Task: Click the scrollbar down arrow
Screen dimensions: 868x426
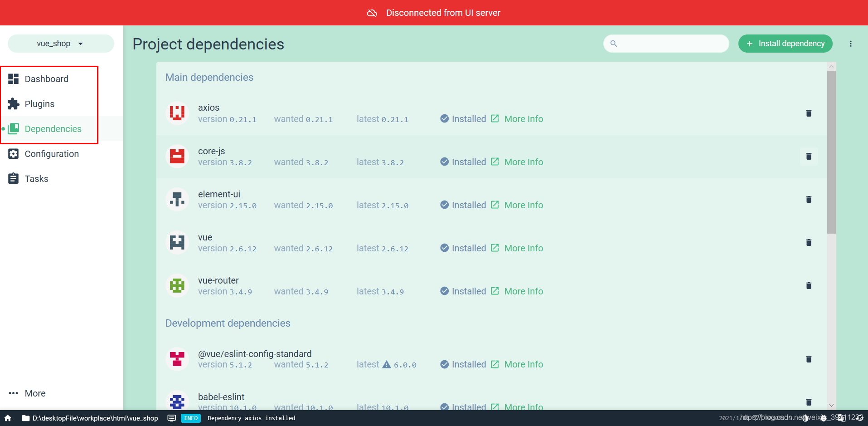Action: click(831, 406)
